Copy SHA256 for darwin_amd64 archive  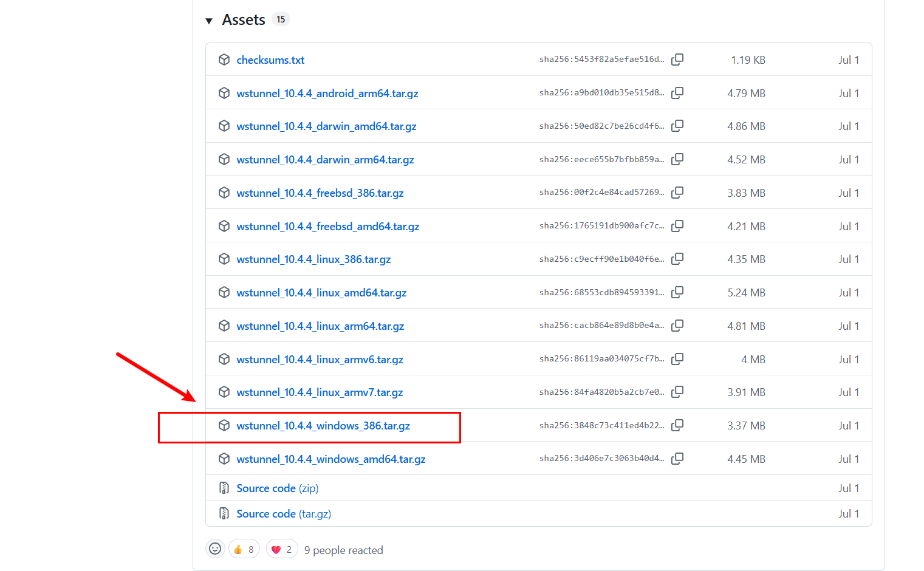677,126
